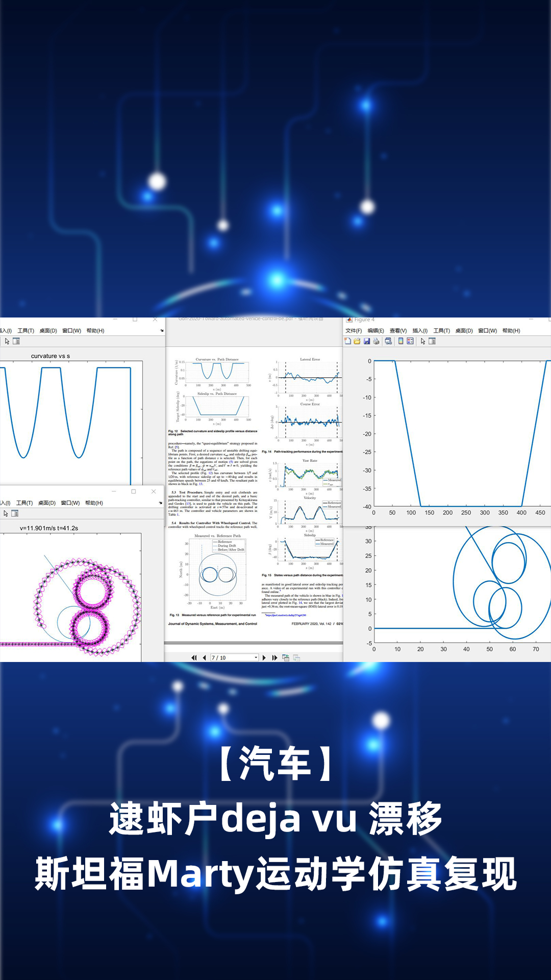The height and width of the screenshot is (980, 551).
Task: Click Fig. 14 caption in PDF
Action: point(302,452)
